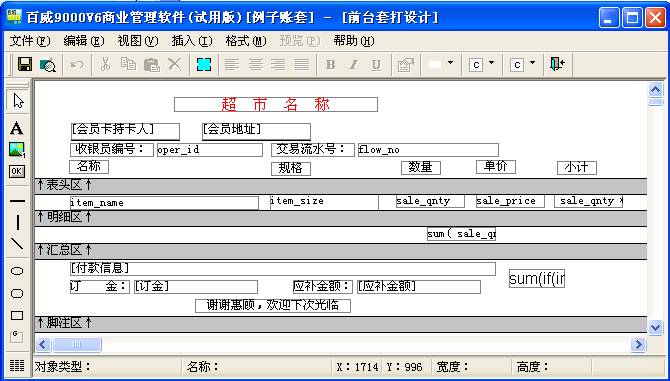
Task: Click the Save floppy disk icon
Action: (x=25, y=64)
